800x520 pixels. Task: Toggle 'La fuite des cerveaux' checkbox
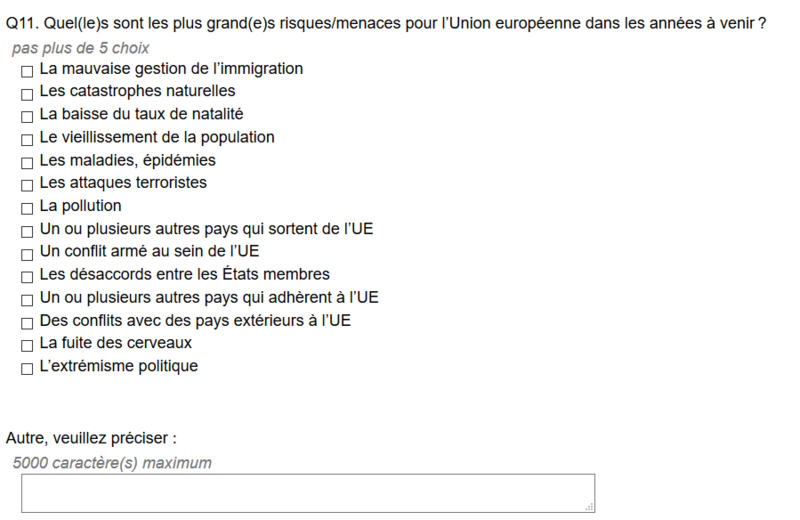[27, 345]
